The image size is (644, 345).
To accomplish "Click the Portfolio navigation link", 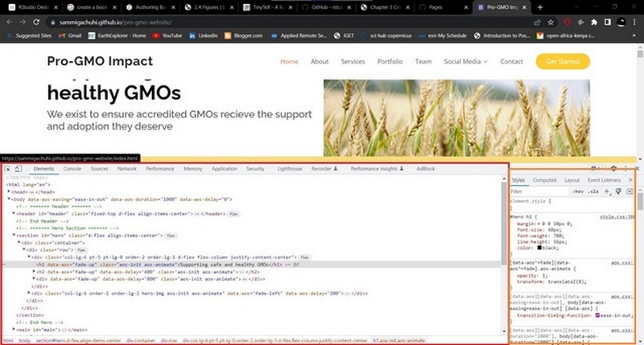I will click(390, 62).
